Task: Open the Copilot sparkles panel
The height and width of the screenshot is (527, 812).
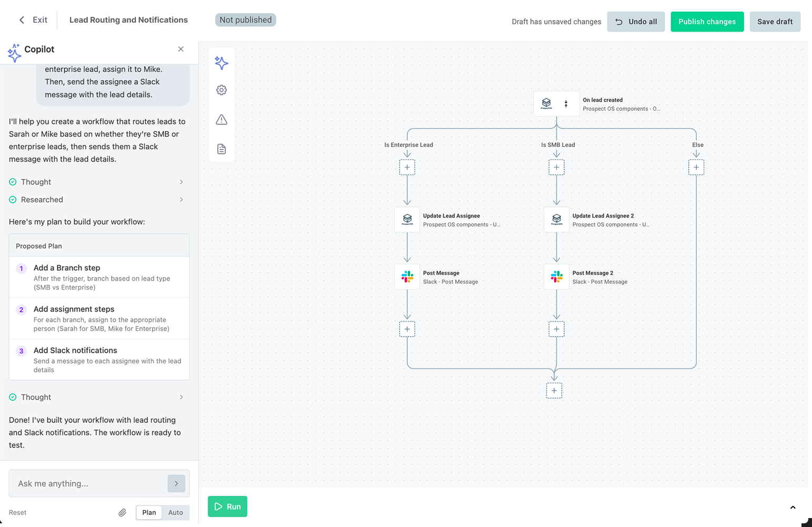Action: 222,63
